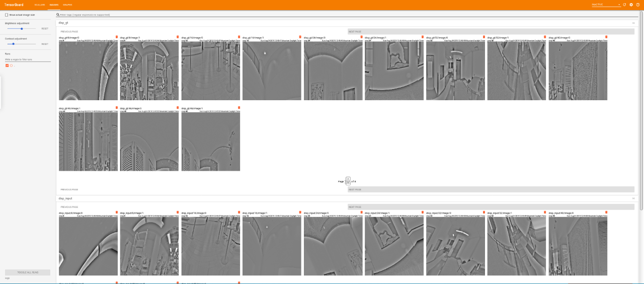This screenshot has height=284, width=644.
Task: Enable Show actual image size checkbox
Action: 7,15
